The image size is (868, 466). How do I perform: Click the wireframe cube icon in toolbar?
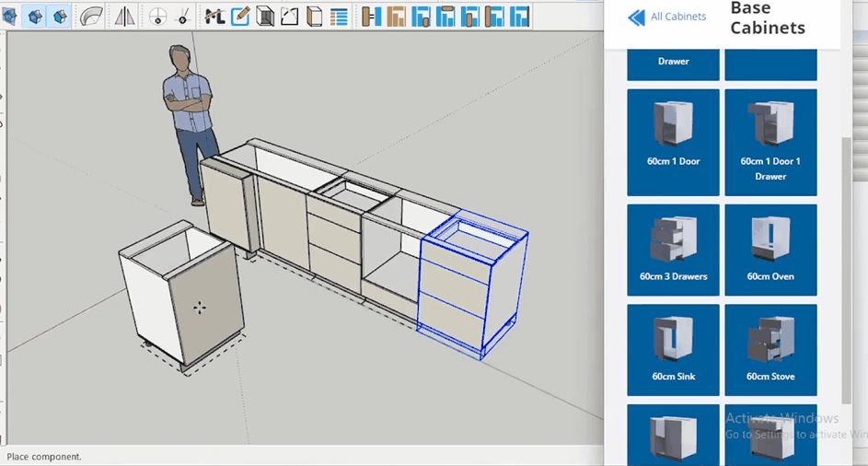click(x=265, y=16)
